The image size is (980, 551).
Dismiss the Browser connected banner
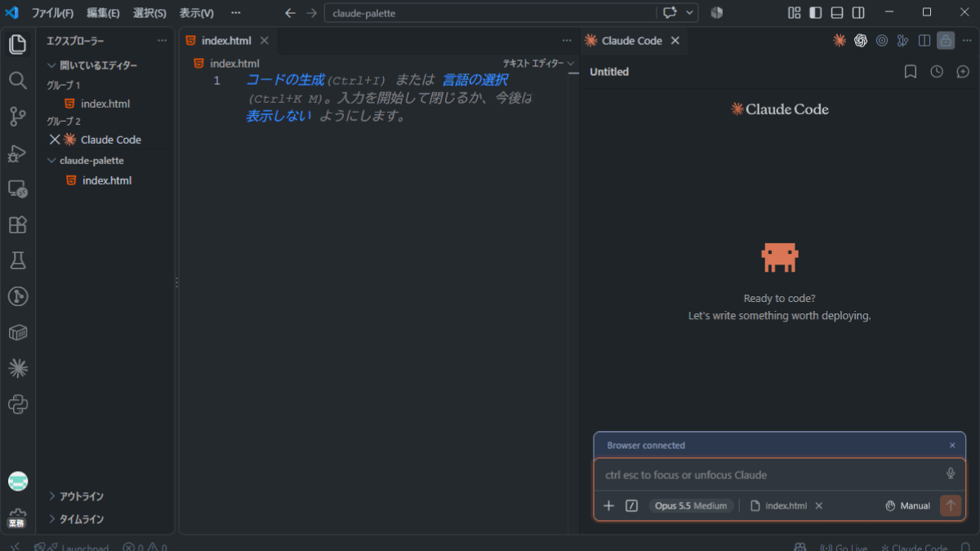click(x=952, y=446)
